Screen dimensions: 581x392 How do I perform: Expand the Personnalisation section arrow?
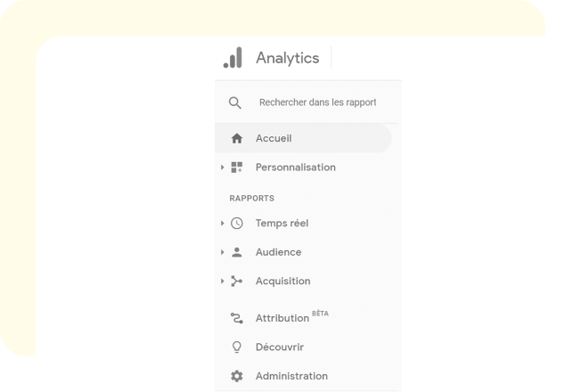(222, 167)
